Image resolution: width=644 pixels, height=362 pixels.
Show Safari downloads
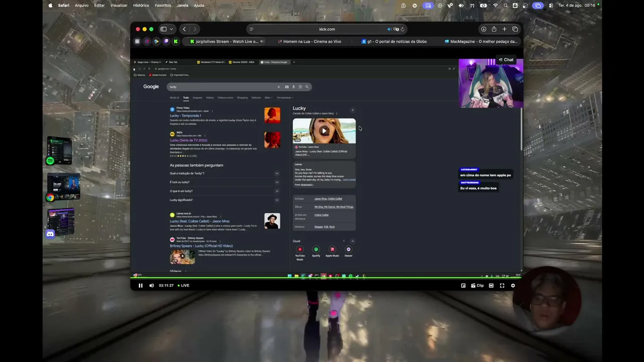tap(484, 29)
